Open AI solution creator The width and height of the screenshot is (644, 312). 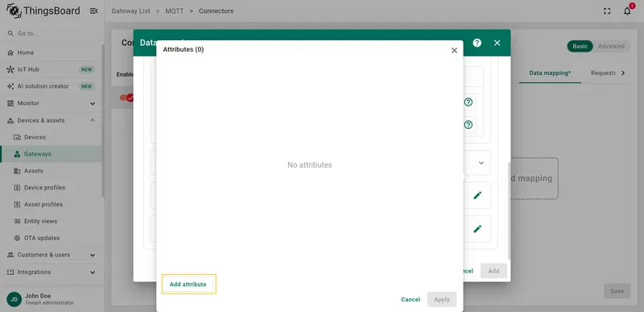click(x=43, y=86)
